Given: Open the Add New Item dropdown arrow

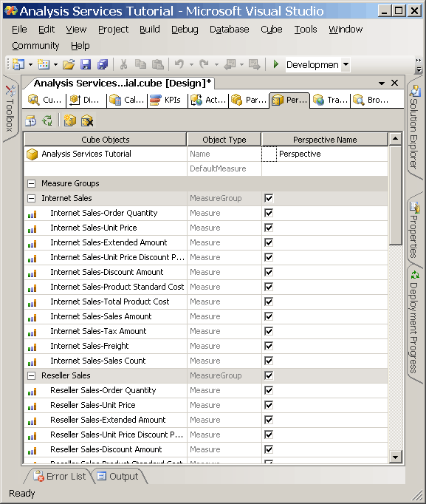Looking at the screenshot, I should 55,64.
